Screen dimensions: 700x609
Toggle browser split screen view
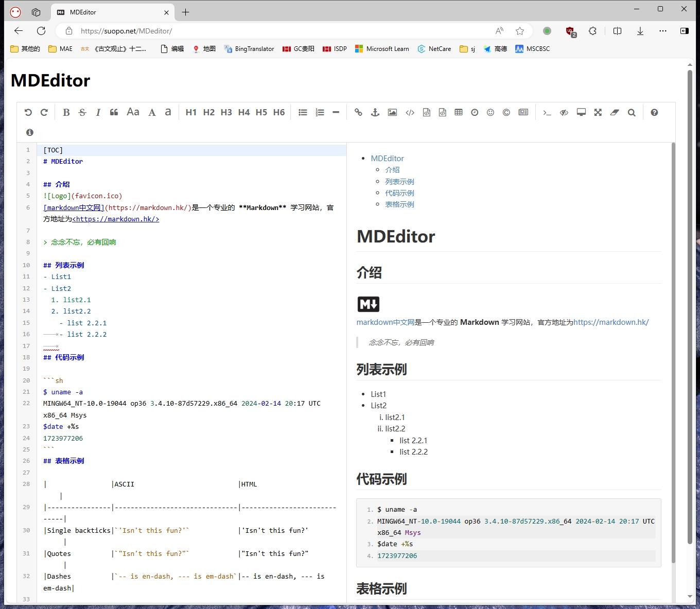pos(618,31)
